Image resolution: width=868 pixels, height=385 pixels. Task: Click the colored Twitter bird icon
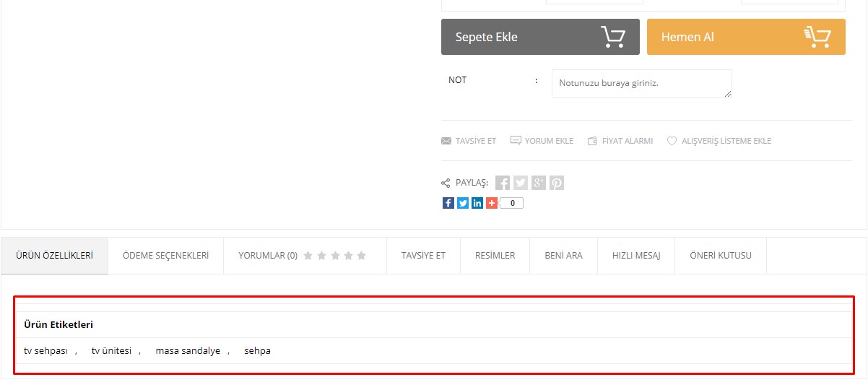[463, 203]
